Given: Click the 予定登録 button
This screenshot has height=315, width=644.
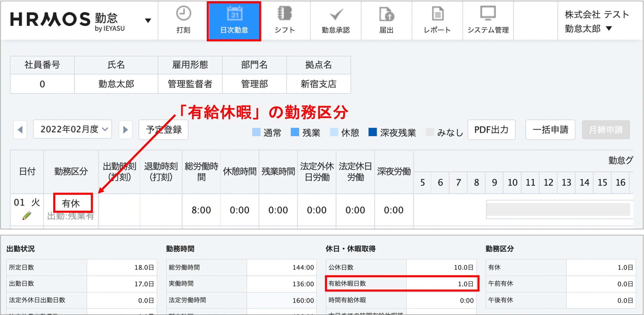Looking at the screenshot, I should pos(164,130).
